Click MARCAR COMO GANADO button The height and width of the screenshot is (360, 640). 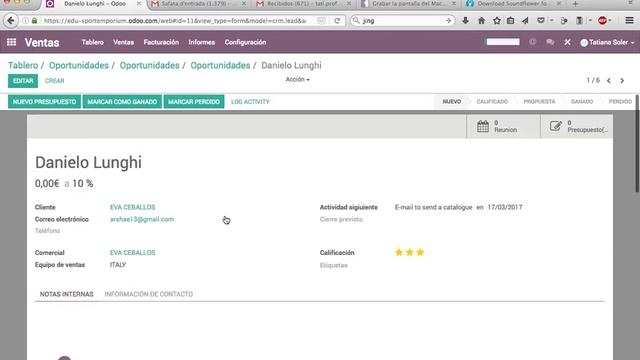coord(122,102)
